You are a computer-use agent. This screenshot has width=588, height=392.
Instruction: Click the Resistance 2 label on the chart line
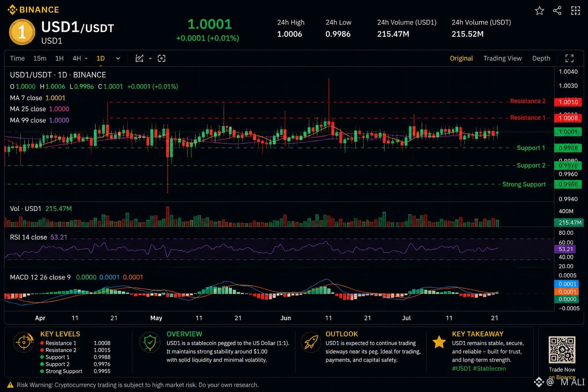pyautogui.click(x=528, y=101)
